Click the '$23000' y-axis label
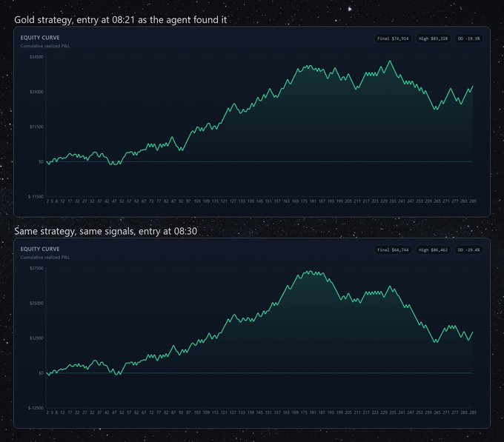This screenshot has width=504, height=442. [36, 92]
